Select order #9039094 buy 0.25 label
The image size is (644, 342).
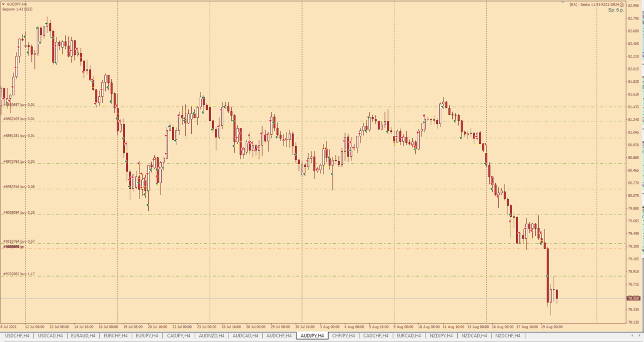click(19, 213)
